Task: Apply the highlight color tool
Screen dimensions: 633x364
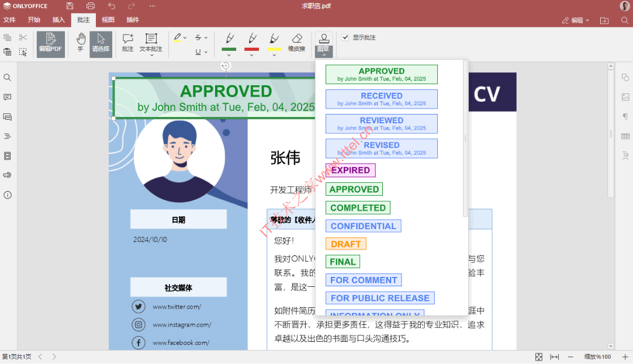Action: click(x=177, y=37)
